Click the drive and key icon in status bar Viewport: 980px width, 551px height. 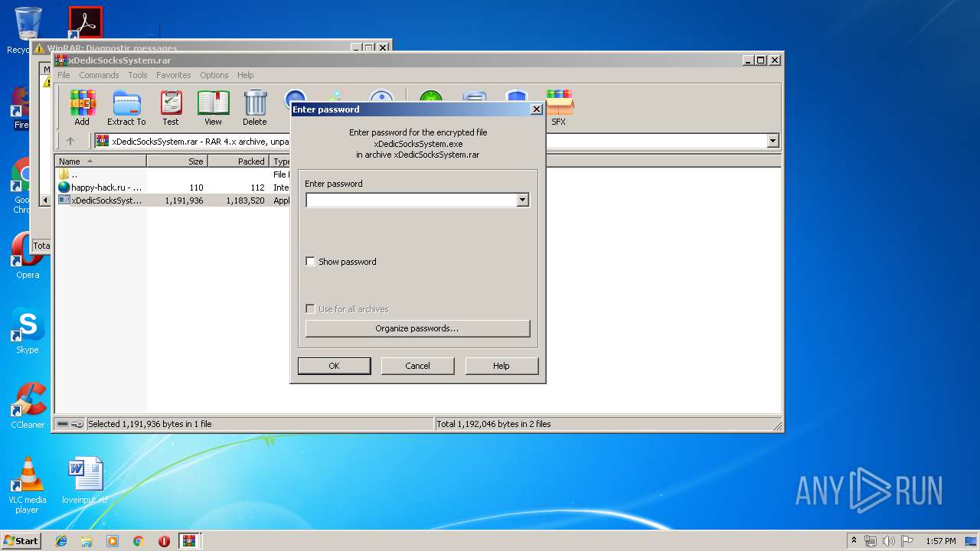coord(70,424)
